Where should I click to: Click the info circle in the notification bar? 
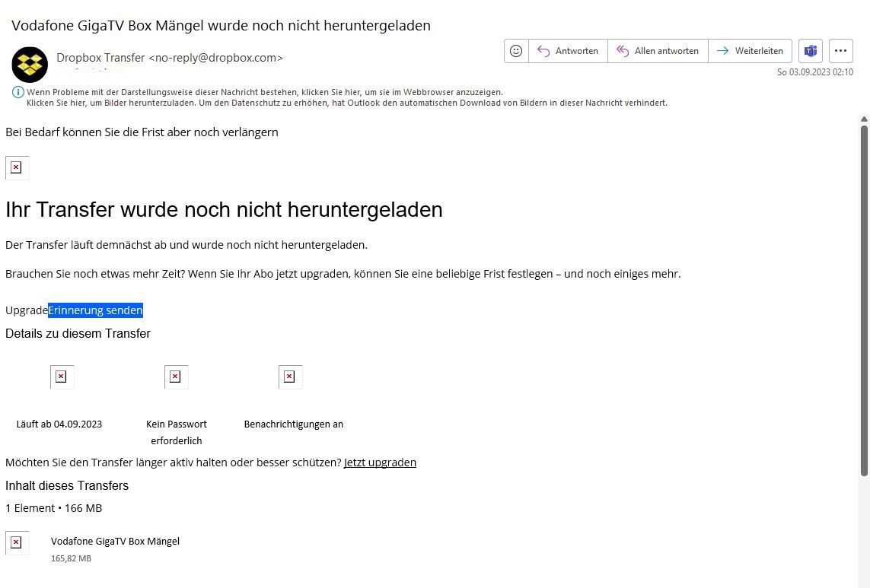(18, 92)
